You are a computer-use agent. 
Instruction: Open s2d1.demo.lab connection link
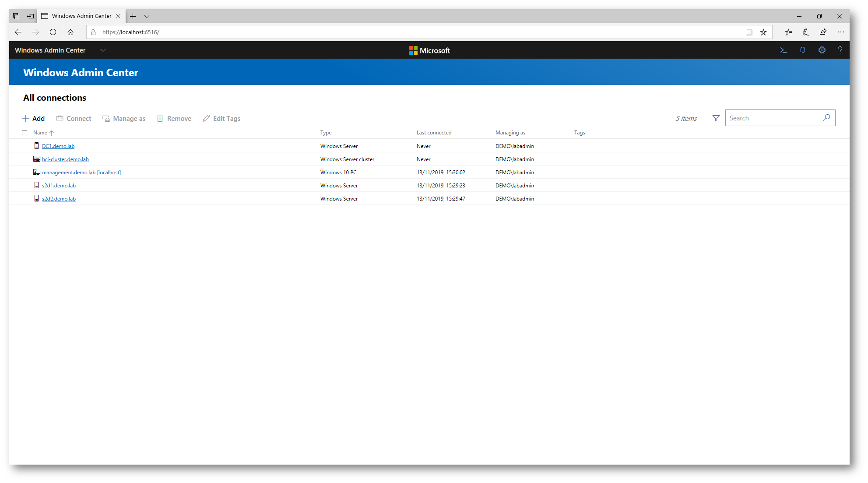pyautogui.click(x=59, y=186)
